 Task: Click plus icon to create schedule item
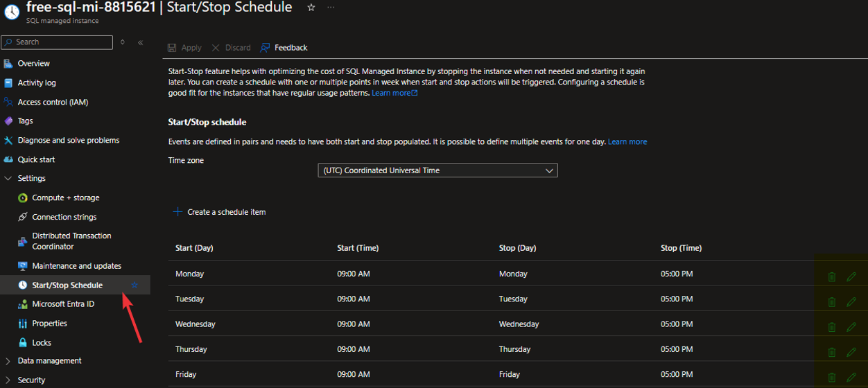(177, 212)
